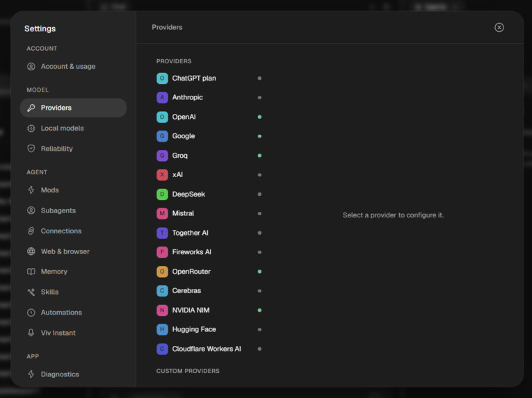Click the microphone icon beside Viv Instant
Viewport: 532px width, 398px height.
(31, 333)
